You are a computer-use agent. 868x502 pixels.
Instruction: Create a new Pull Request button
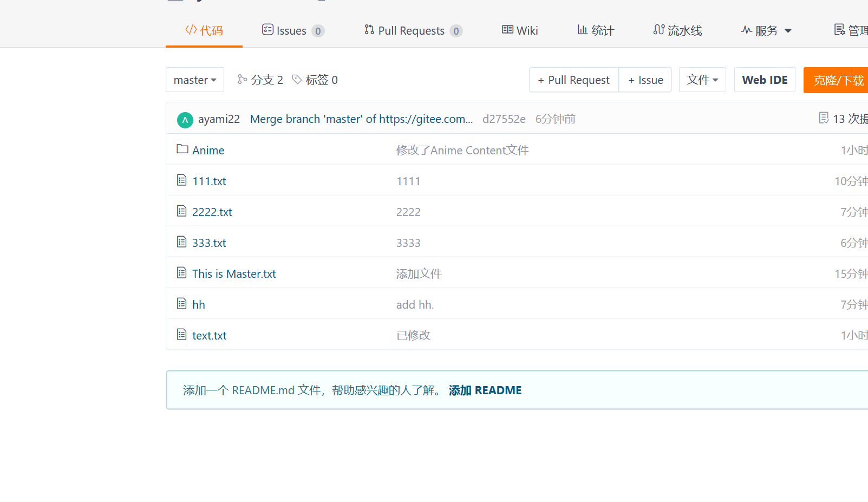pyautogui.click(x=574, y=80)
